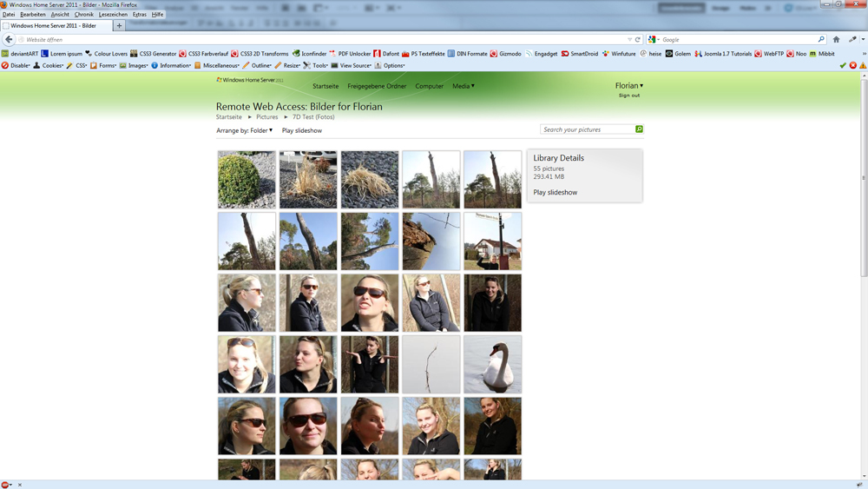
Task: Click the green checkmark validation icon
Action: [843, 65]
